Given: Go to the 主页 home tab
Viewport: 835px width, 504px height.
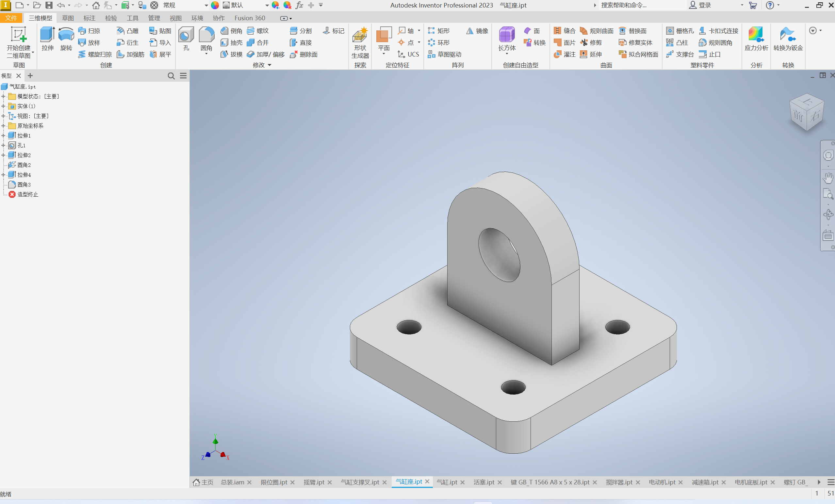Looking at the screenshot, I should (x=203, y=482).
